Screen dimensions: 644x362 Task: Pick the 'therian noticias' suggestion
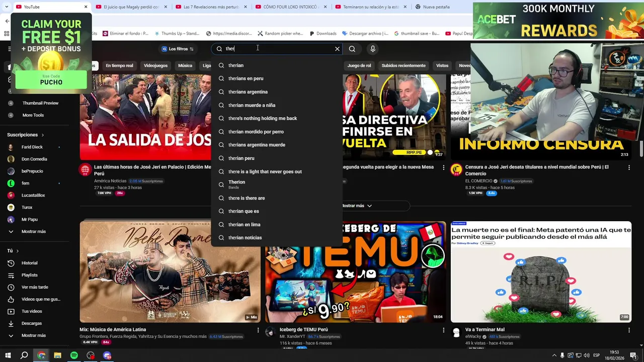click(277, 238)
